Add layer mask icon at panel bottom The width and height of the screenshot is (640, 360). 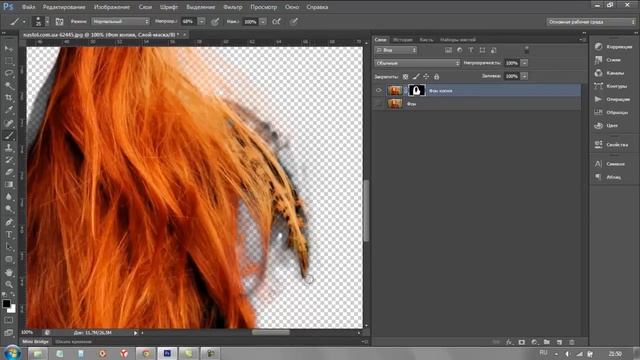[x=522, y=342]
